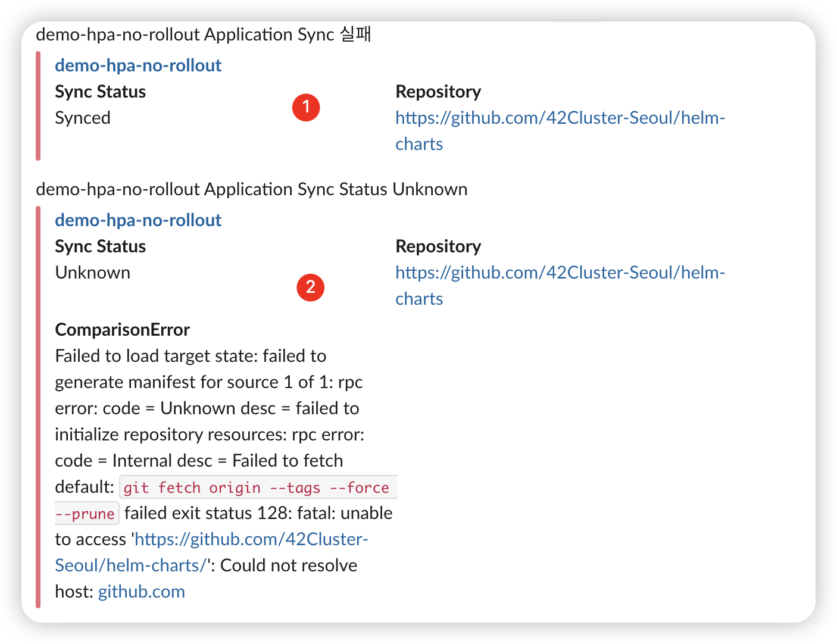Click the Unknown sync status value
This screenshot has width=837, height=644.
pos(92,273)
